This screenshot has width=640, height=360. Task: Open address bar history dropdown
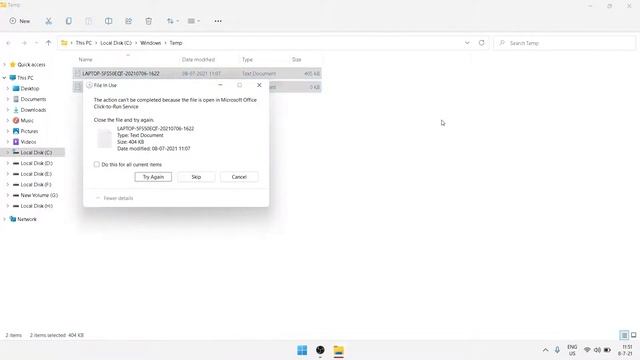(467, 43)
